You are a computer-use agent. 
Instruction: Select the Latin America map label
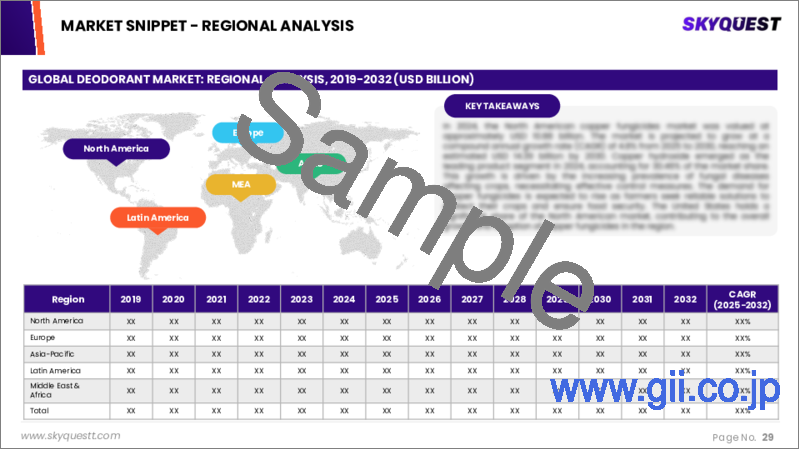[x=158, y=218]
